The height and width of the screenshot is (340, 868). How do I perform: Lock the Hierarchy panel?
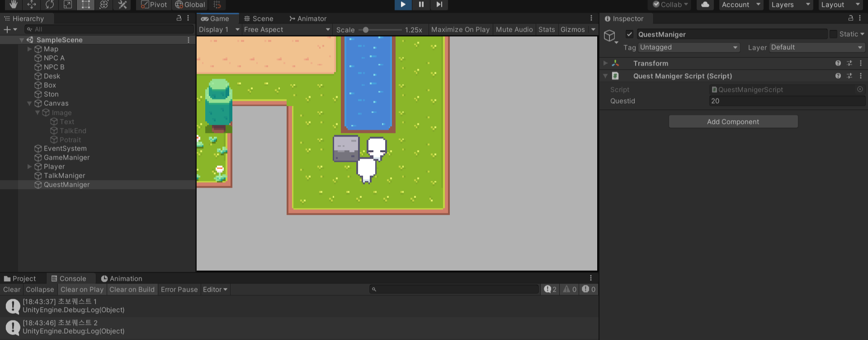click(179, 18)
